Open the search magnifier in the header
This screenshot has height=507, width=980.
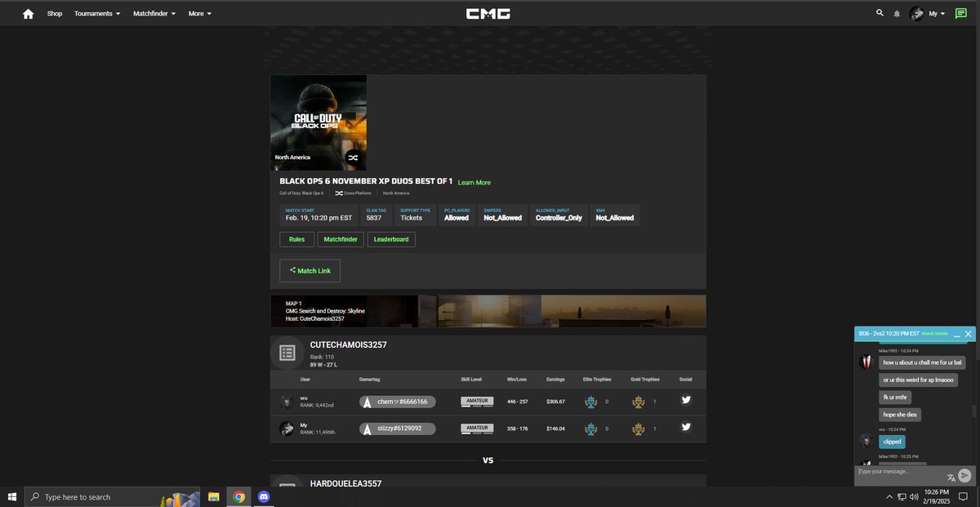[880, 13]
